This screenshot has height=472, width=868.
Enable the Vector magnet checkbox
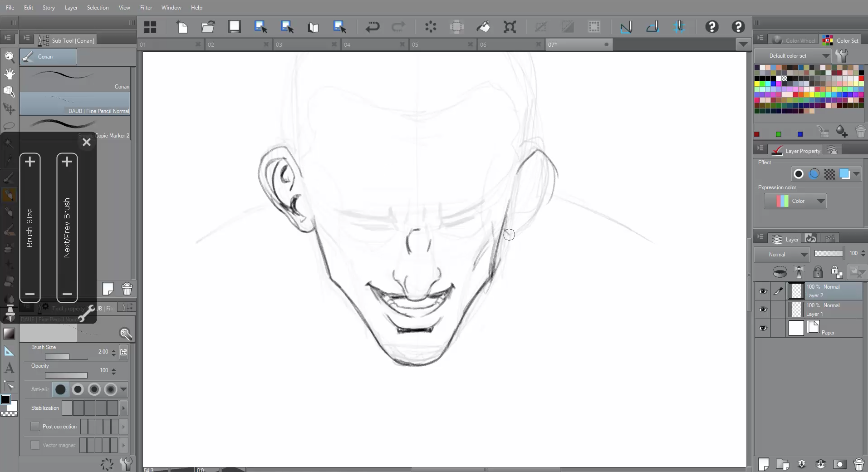(x=35, y=445)
